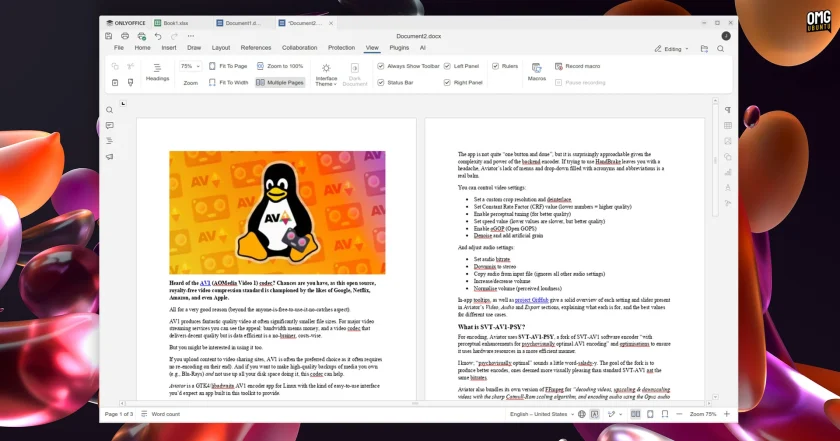This screenshot has width=840, height=441.
Task: Open the Comments panel in left sidebar
Action: [109, 125]
